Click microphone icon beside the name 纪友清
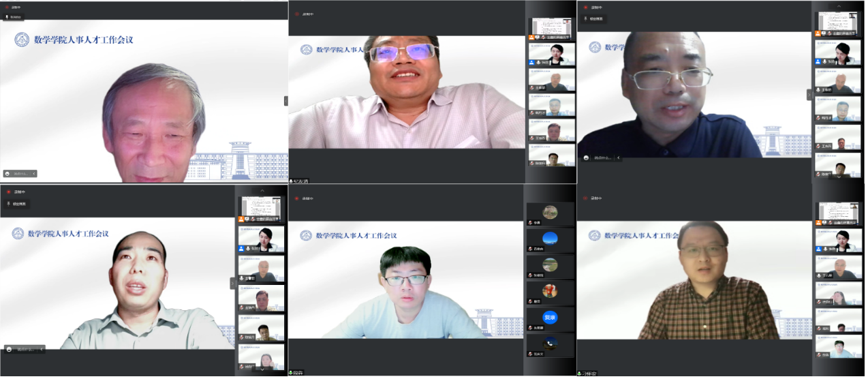This screenshot has height=379, width=868. [292, 181]
